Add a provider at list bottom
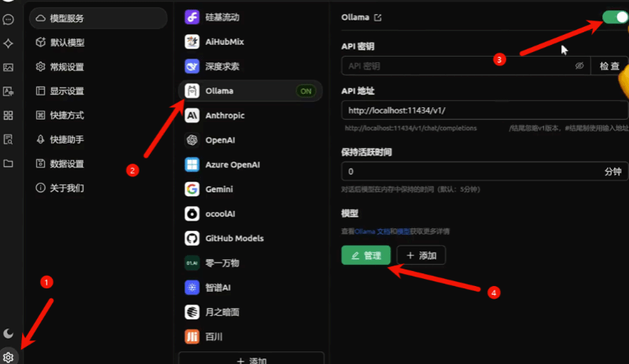629x364 pixels. point(251,359)
